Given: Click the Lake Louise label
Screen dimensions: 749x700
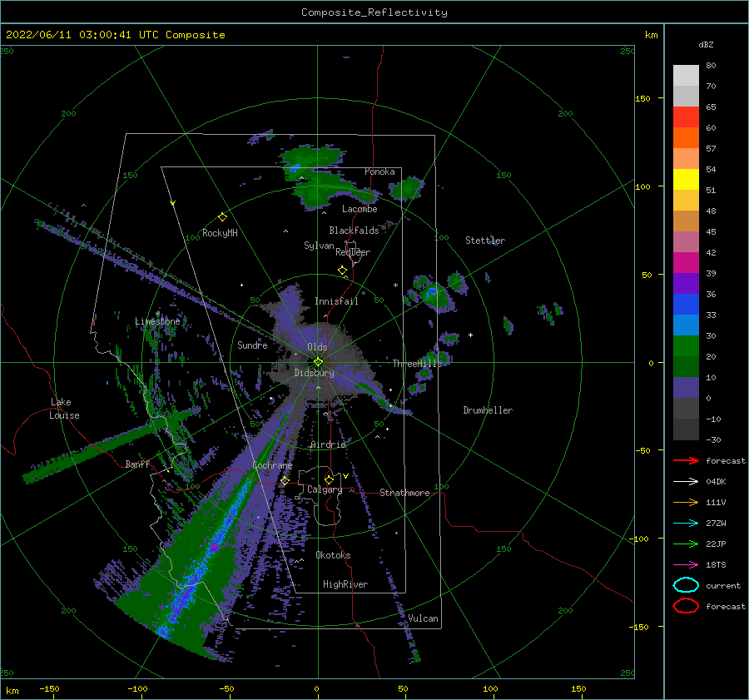Looking at the screenshot, I should [x=64, y=409].
